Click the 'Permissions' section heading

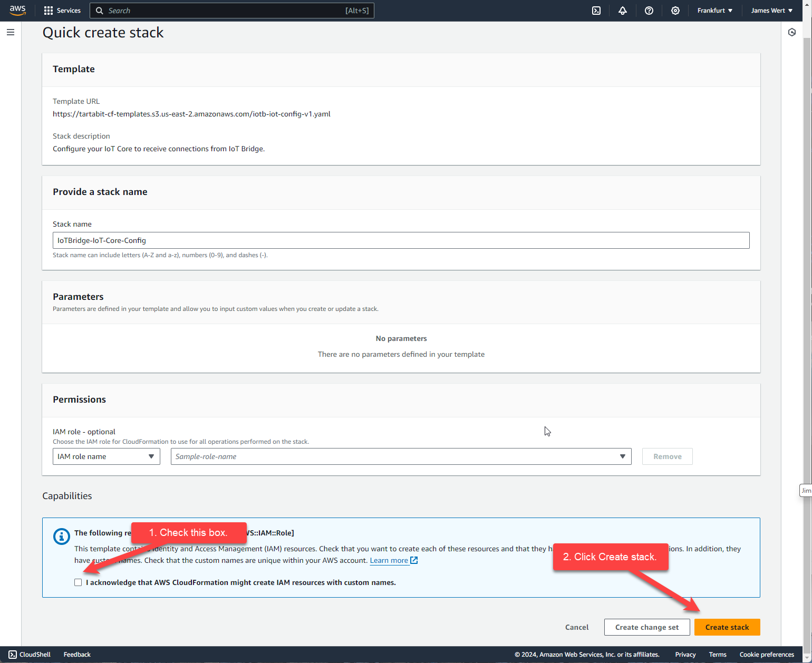79,399
